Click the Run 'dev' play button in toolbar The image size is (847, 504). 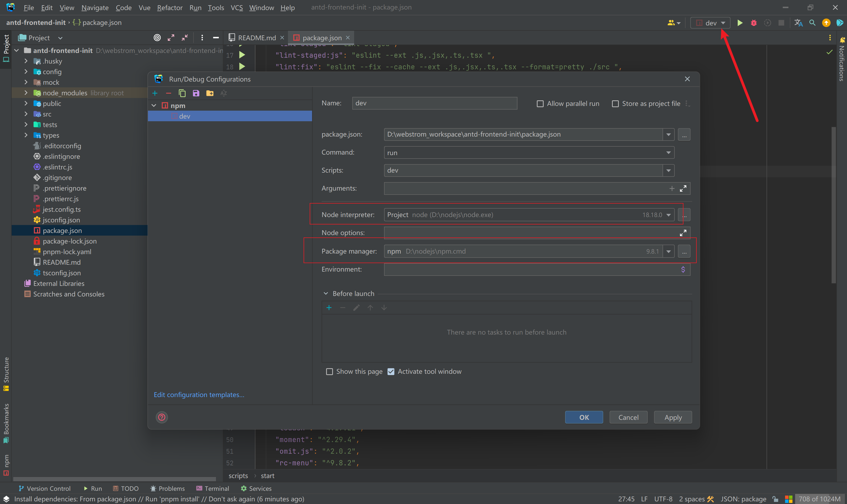point(740,23)
